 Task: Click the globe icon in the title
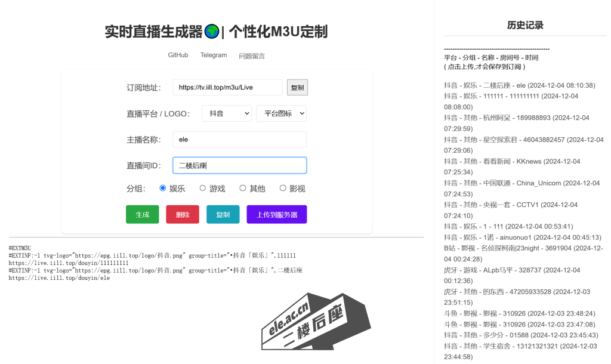(212, 32)
